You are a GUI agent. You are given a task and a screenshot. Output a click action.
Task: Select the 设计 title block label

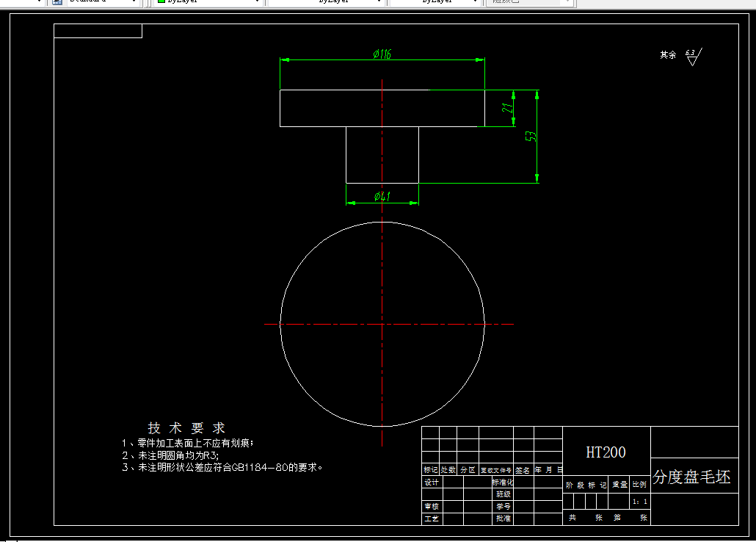[x=432, y=483]
